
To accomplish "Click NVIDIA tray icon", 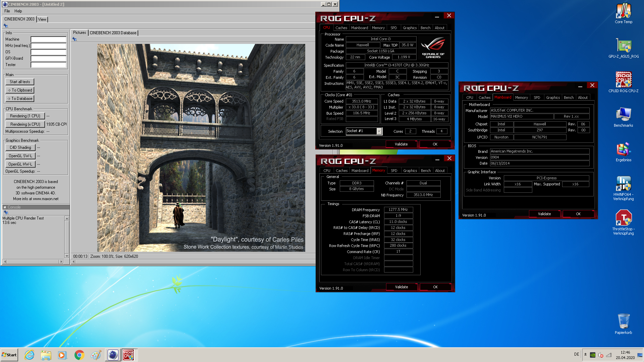I will (x=593, y=355).
